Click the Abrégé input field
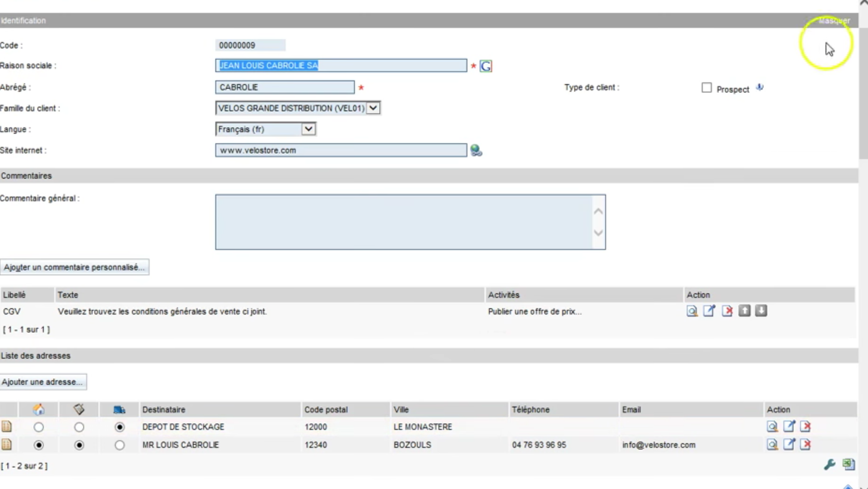 tap(285, 87)
